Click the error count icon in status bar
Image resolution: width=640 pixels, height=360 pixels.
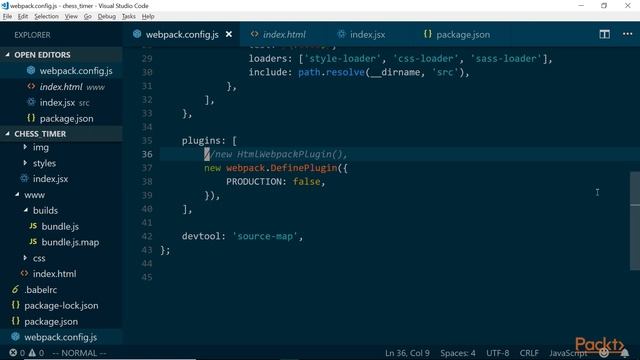pyautogui.click(x=13, y=353)
